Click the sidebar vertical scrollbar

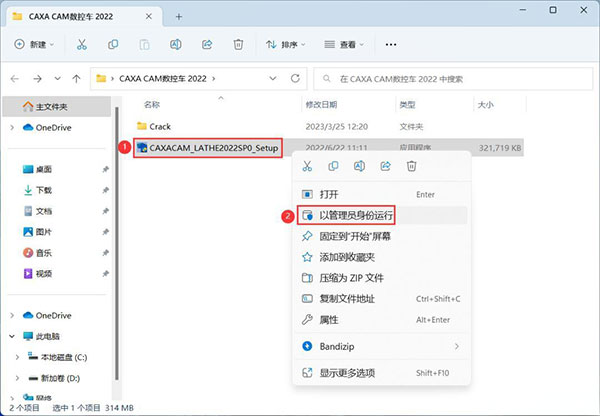[117, 243]
